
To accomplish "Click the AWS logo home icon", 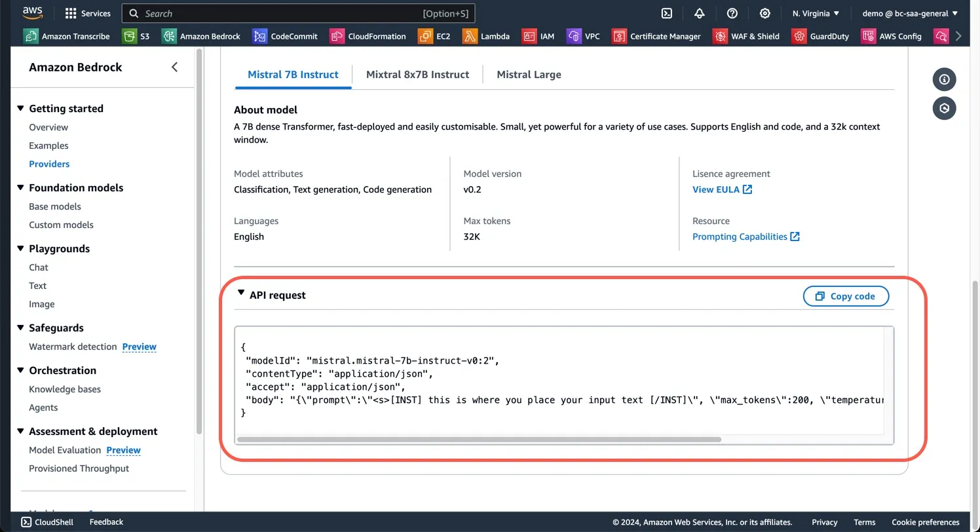I will pos(32,12).
